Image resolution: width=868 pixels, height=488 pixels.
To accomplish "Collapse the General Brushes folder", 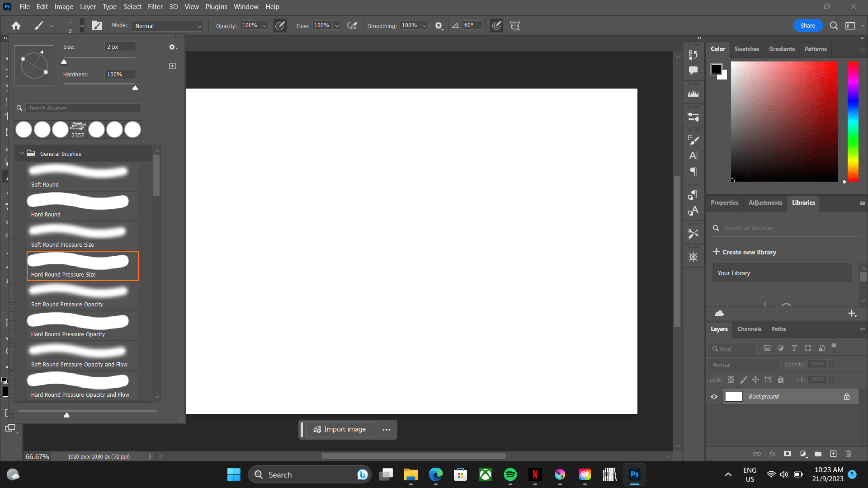I will pos(22,153).
